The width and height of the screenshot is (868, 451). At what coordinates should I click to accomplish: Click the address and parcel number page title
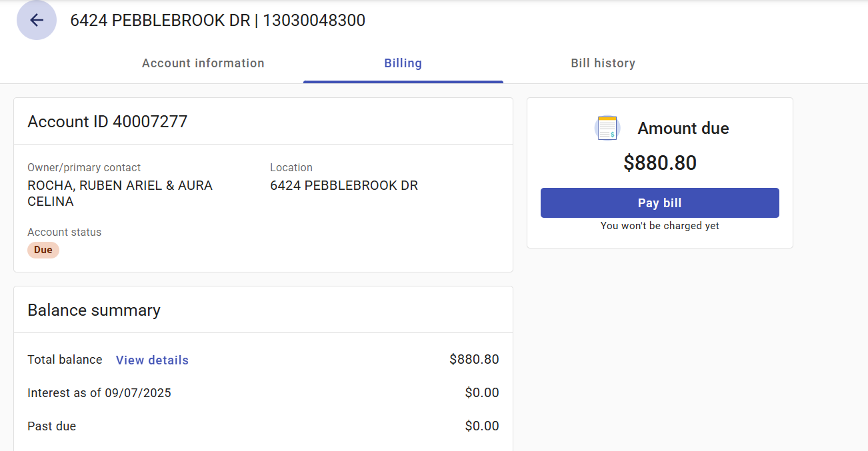point(217,21)
